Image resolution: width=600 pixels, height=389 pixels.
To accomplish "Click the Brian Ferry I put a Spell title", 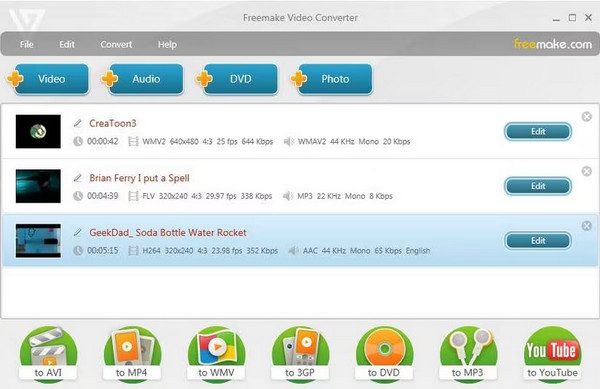I will pos(139,178).
